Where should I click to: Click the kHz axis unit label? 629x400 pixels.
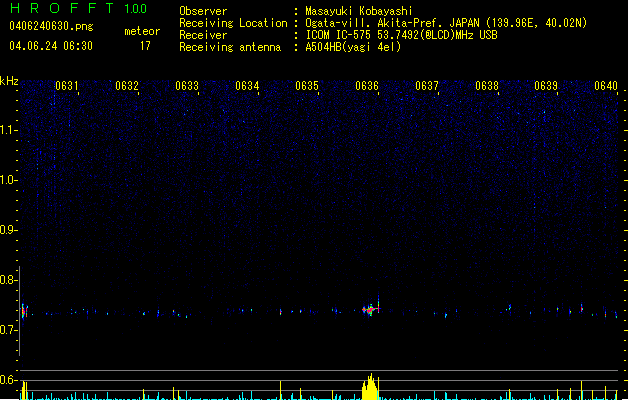click(9, 81)
